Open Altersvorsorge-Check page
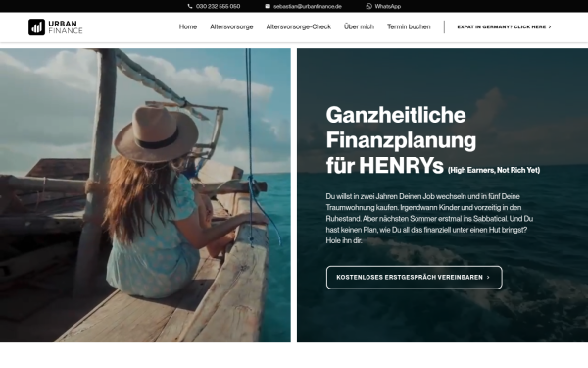This screenshot has width=588, height=368. pyautogui.click(x=299, y=26)
